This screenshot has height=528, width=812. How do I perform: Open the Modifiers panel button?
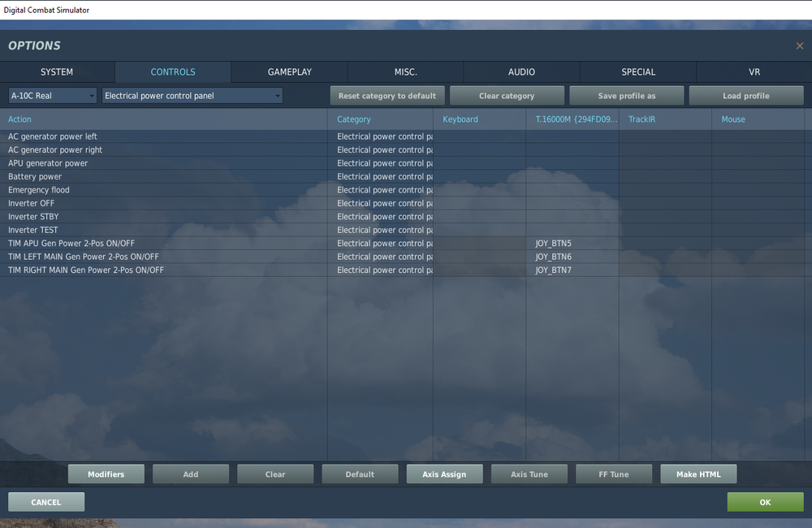(x=106, y=474)
